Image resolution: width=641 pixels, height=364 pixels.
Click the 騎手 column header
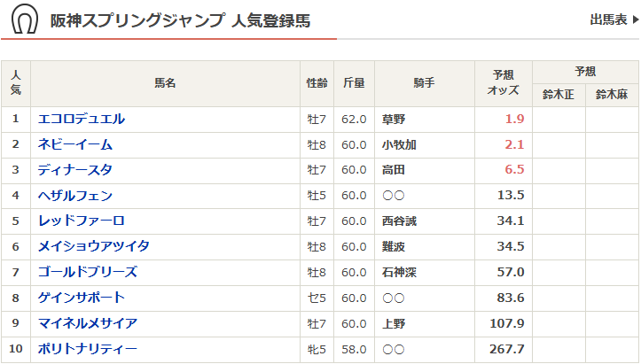[424, 83]
